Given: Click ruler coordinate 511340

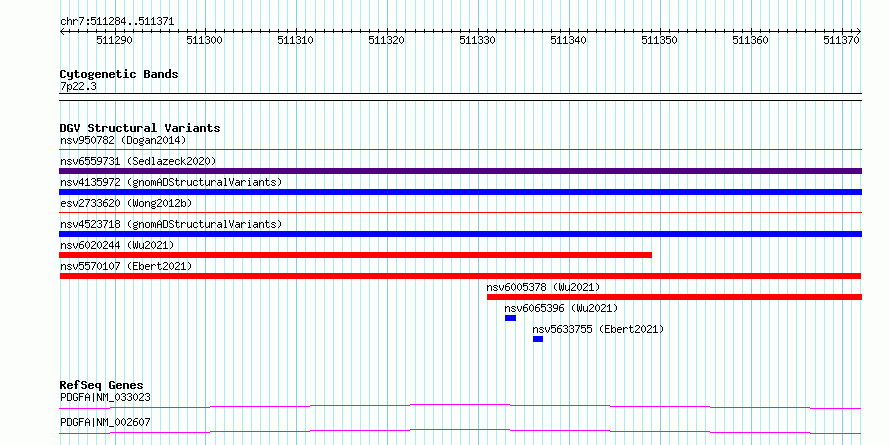Looking at the screenshot, I should tap(569, 40).
